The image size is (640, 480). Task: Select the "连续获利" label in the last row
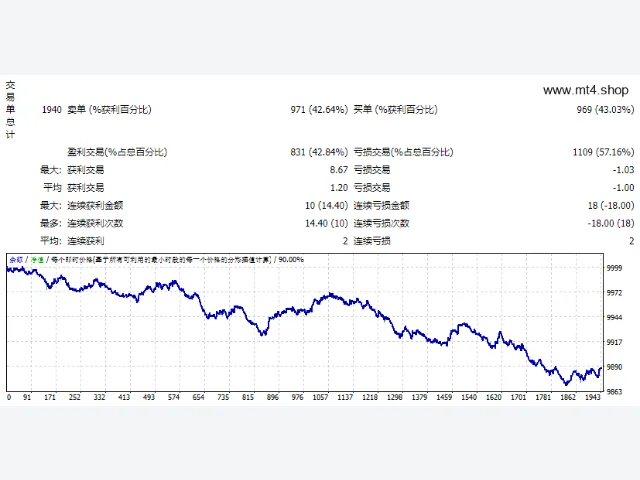pos(86,241)
